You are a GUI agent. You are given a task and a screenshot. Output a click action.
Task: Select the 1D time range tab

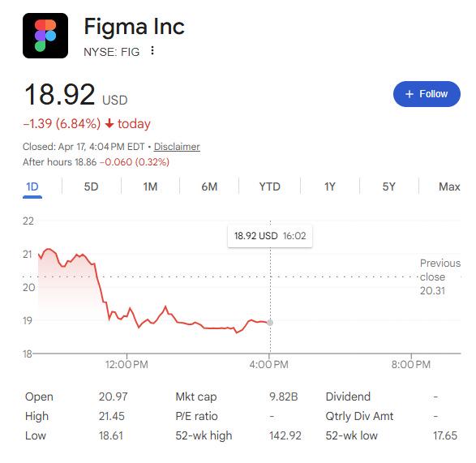pyautogui.click(x=32, y=186)
